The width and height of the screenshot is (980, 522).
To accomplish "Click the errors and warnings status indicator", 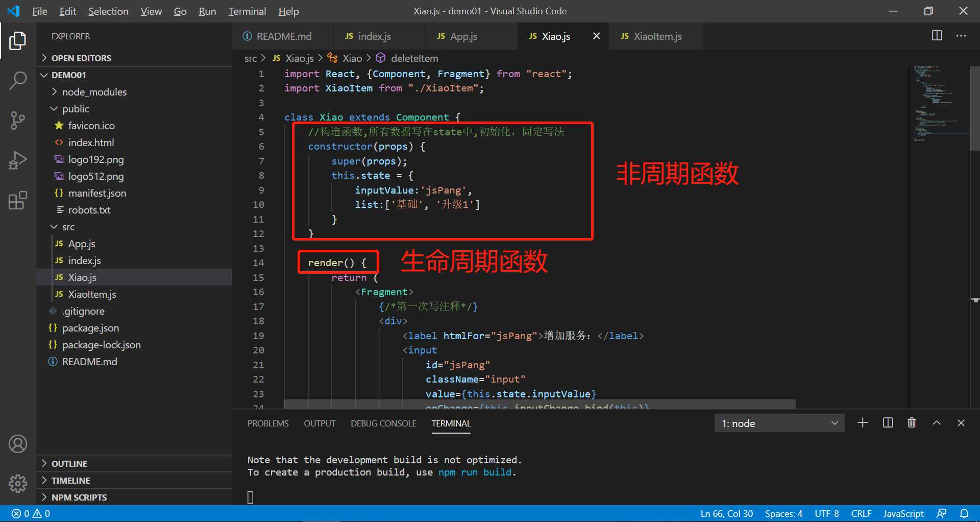I will pyautogui.click(x=31, y=513).
